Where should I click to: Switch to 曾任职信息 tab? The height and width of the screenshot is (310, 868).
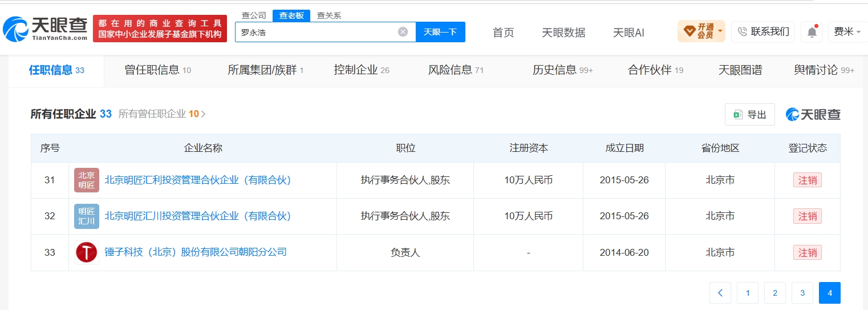click(157, 70)
